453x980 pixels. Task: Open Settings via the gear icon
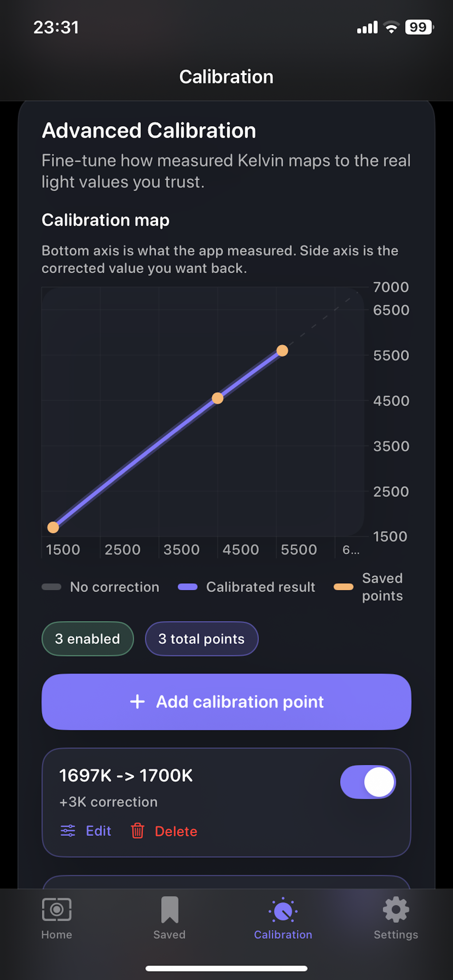click(395, 910)
